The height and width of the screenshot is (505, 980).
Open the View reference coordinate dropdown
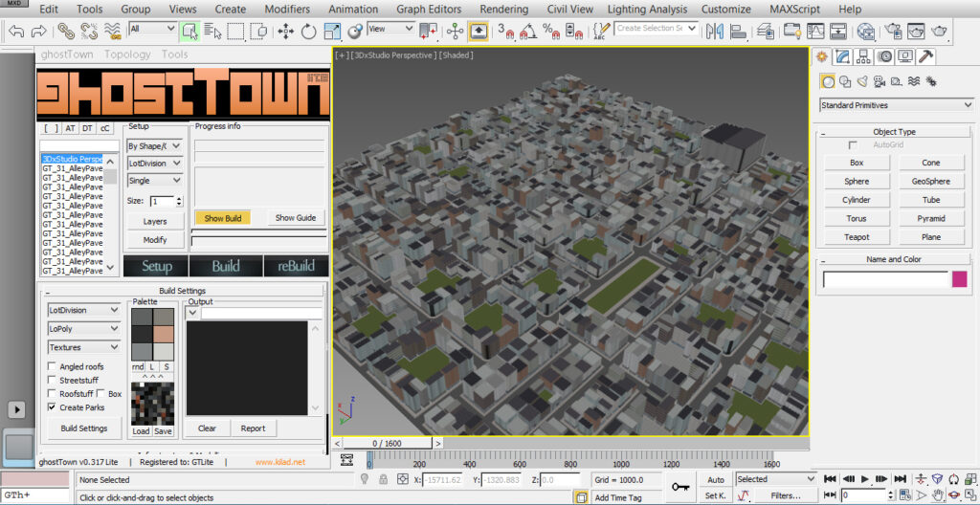[391, 28]
